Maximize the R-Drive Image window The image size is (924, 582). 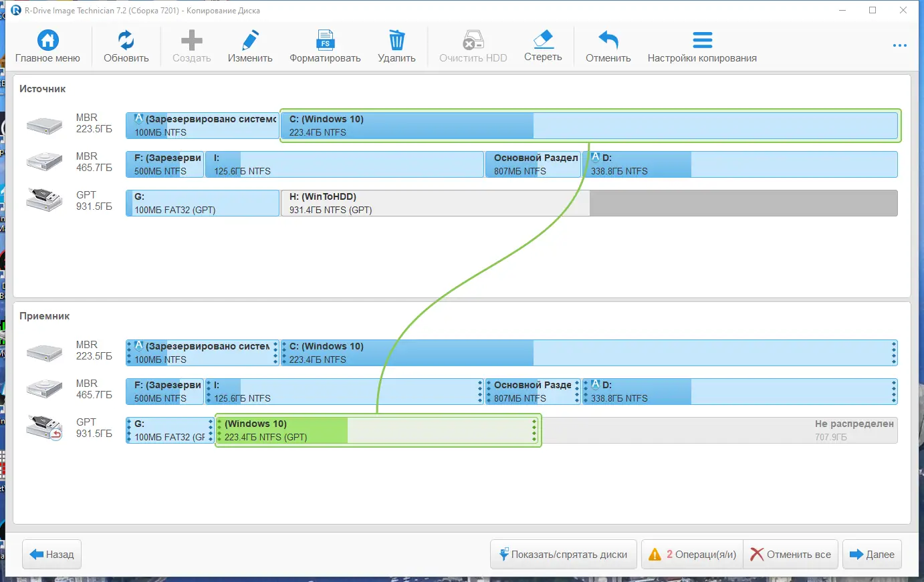click(x=873, y=10)
